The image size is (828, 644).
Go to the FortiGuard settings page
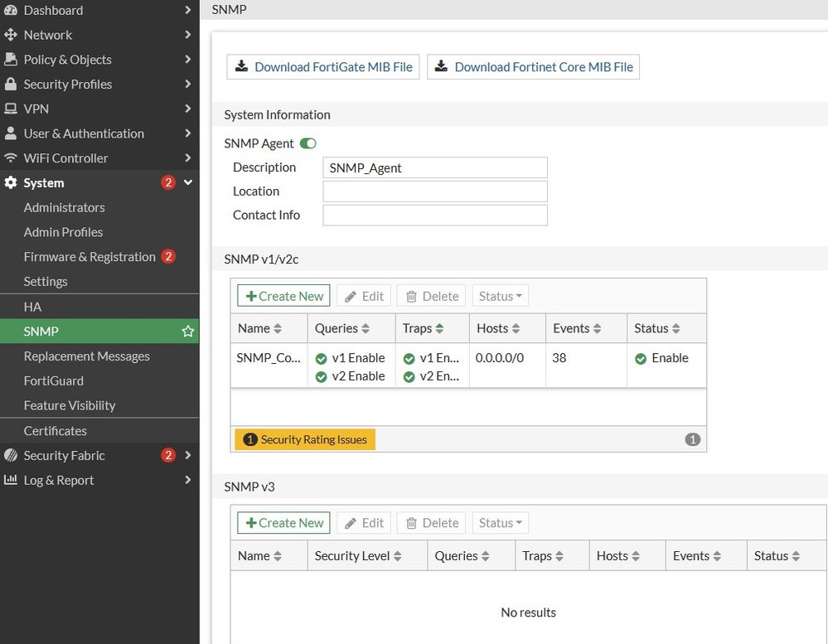coord(54,380)
